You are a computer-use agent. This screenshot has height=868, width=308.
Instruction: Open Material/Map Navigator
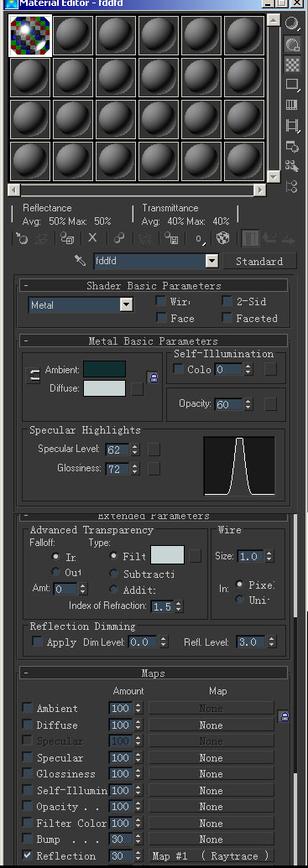(292, 186)
